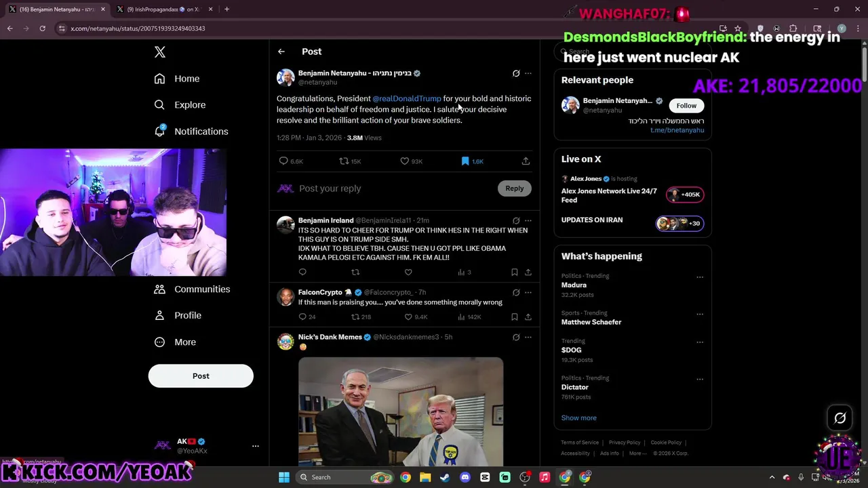The image size is (868, 488).
Task: Open account menu dots beside AK
Action: tap(256, 446)
